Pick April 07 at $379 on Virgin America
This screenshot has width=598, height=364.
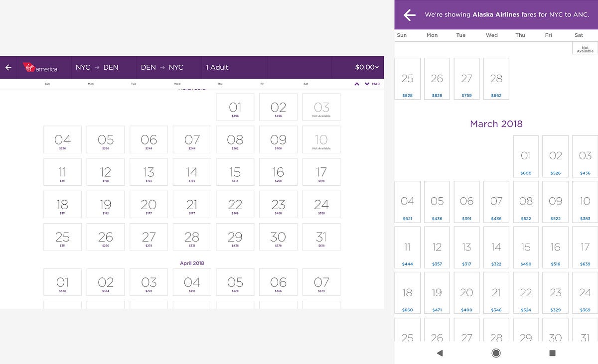(321, 282)
